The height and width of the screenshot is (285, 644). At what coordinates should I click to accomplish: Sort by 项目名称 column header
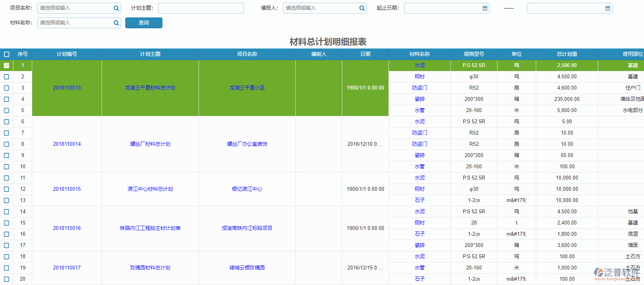[x=247, y=54]
